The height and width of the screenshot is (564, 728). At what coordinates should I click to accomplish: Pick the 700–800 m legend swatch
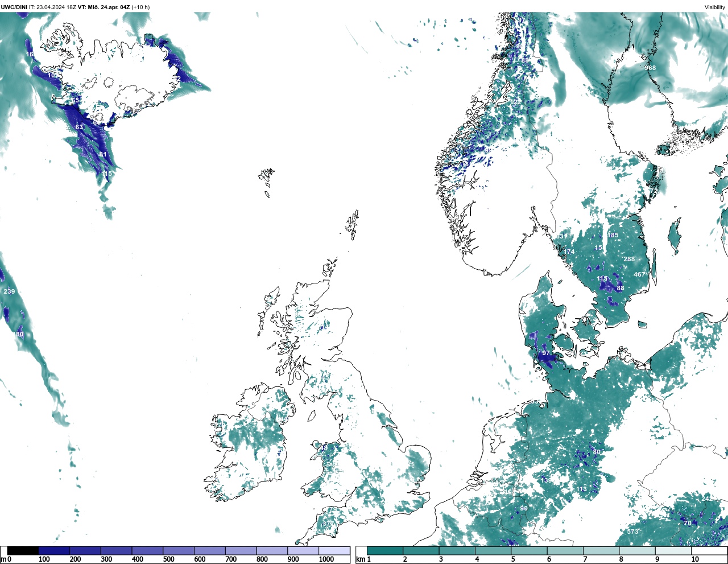(x=241, y=551)
